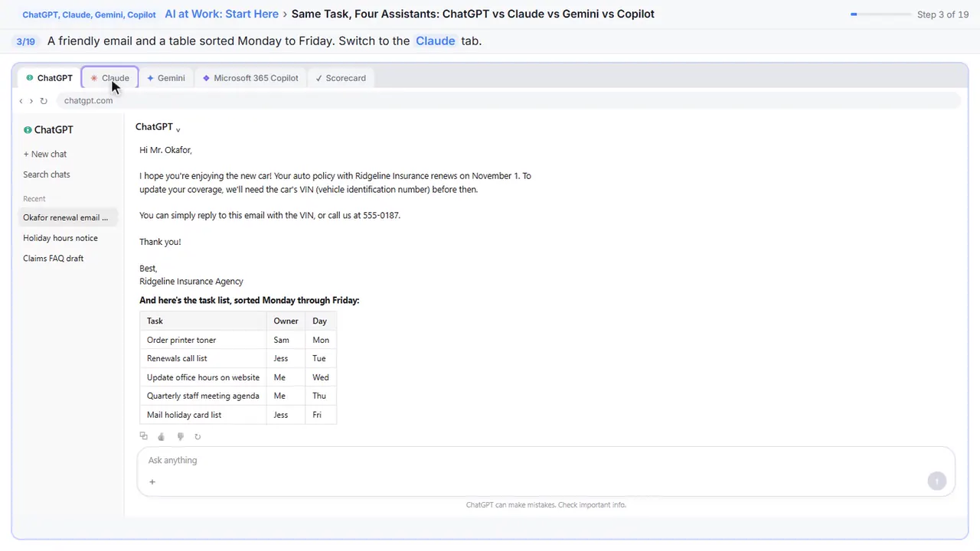Click the Fri day cell
This screenshot has height=551, width=980.
(x=320, y=415)
